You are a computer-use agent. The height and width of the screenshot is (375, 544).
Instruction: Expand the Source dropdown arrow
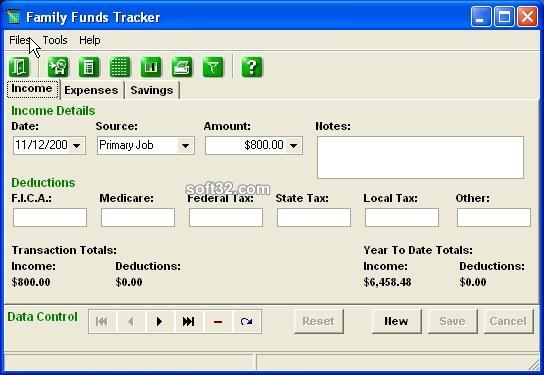[186, 145]
